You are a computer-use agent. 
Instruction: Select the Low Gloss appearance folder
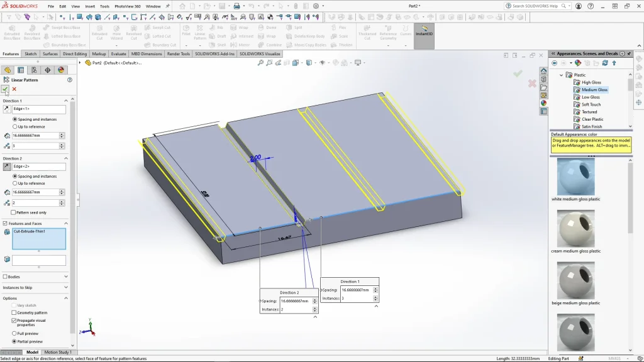pyautogui.click(x=590, y=97)
